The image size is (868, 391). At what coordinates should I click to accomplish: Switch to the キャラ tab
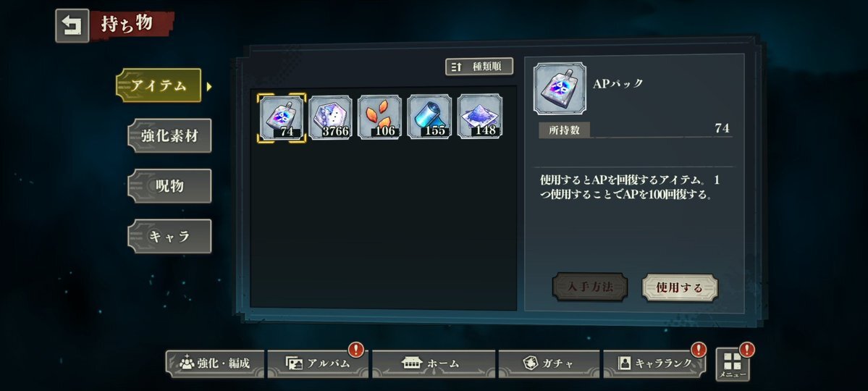[x=169, y=237]
